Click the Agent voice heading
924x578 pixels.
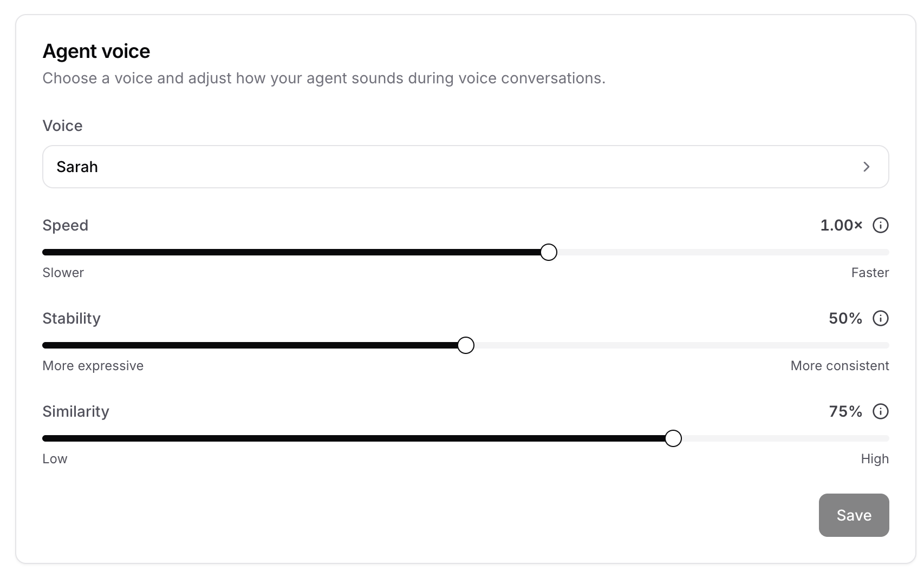pyautogui.click(x=96, y=51)
